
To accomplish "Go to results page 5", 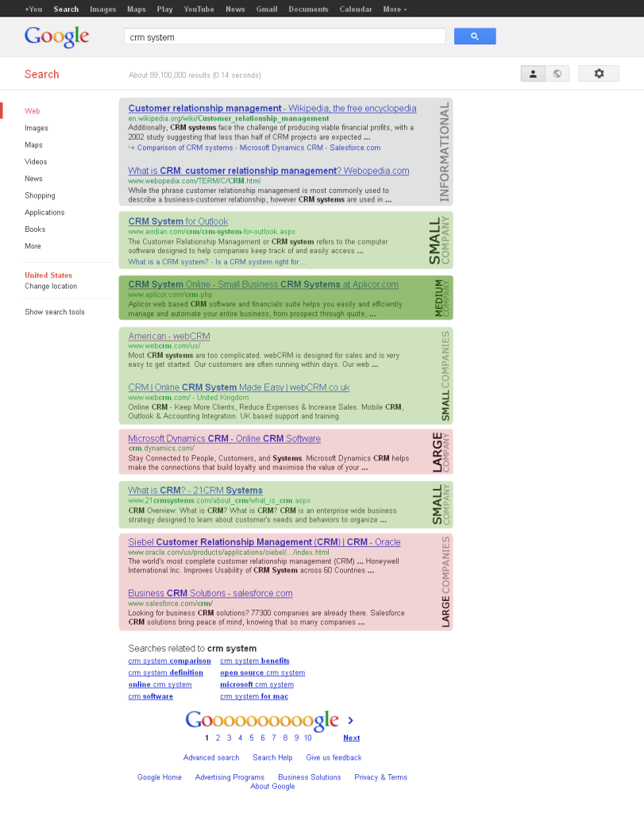I will pyautogui.click(x=252, y=738).
